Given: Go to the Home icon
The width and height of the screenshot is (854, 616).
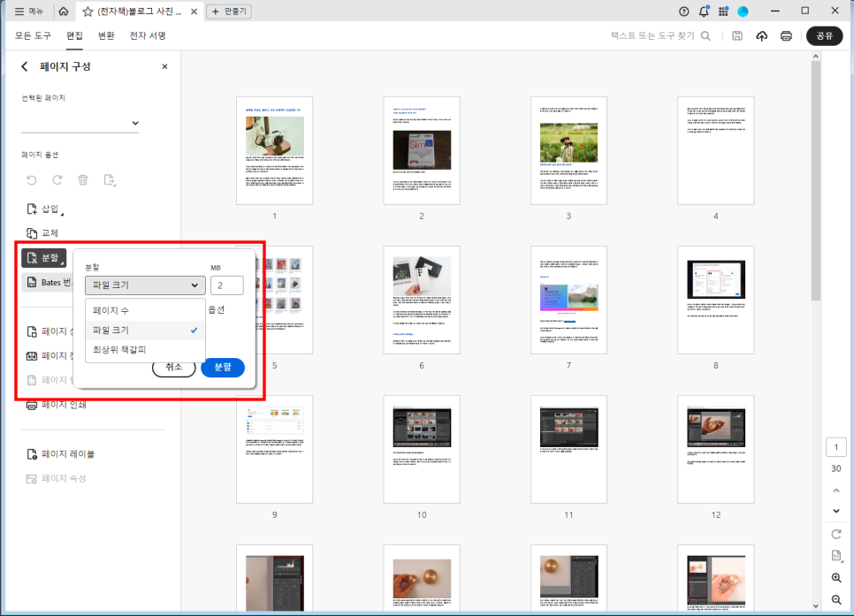Looking at the screenshot, I should click(64, 11).
